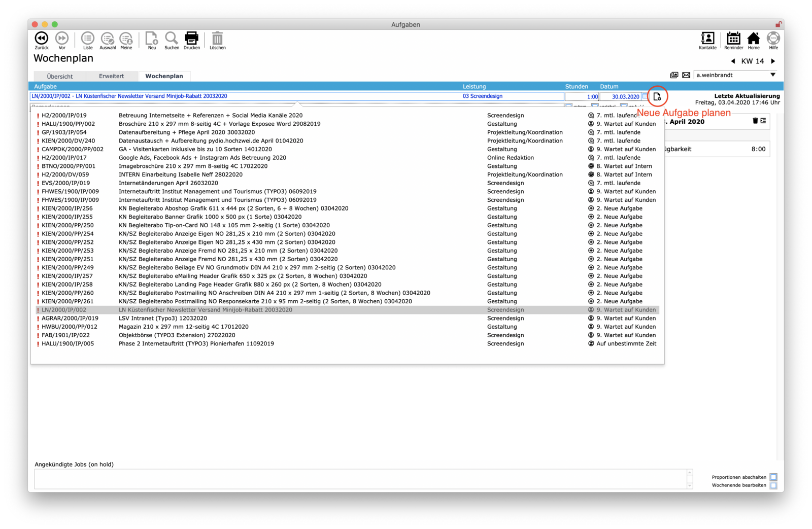Open Suchen magnifier in toolbar

(172, 39)
